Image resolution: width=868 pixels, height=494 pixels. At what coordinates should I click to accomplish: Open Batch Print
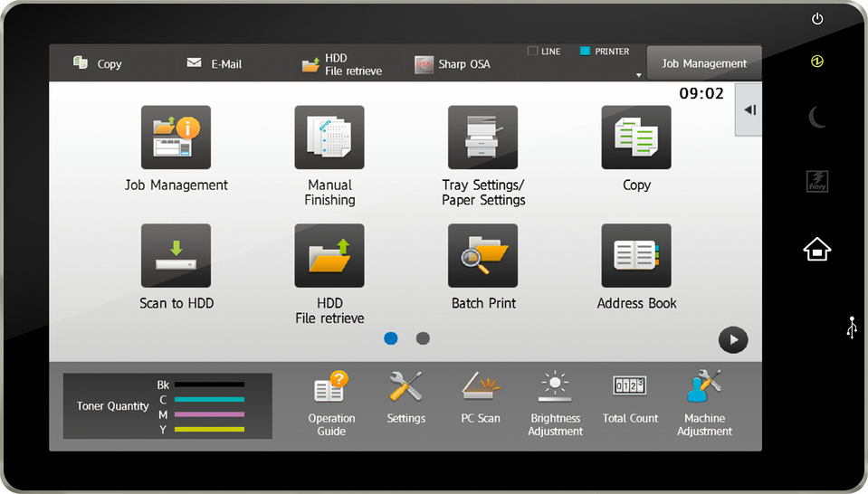483,256
